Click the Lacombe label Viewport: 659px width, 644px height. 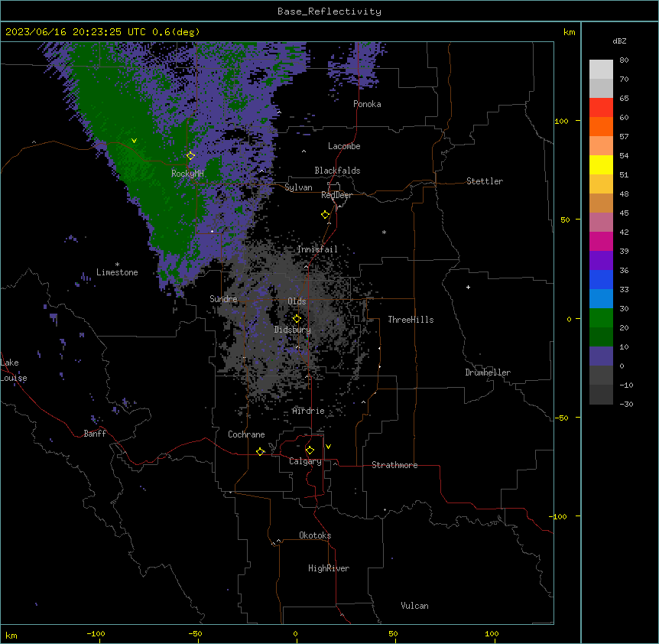tap(344, 146)
